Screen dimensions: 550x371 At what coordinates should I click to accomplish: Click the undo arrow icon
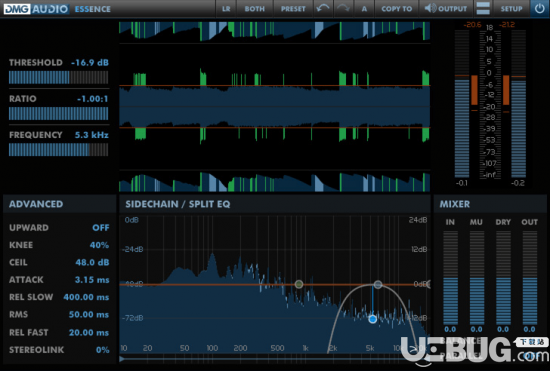point(322,8)
